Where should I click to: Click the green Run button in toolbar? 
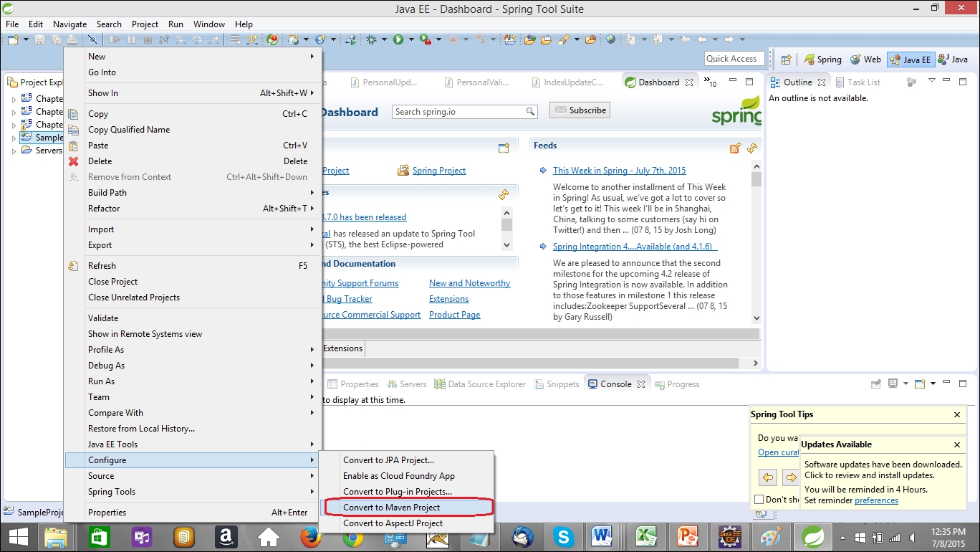pos(398,40)
